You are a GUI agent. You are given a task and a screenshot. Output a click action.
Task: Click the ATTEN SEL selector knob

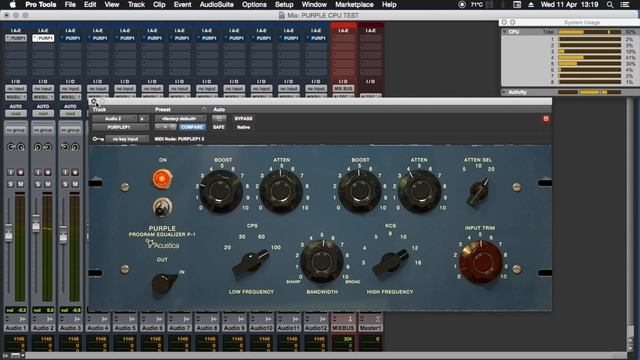tap(478, 192)
